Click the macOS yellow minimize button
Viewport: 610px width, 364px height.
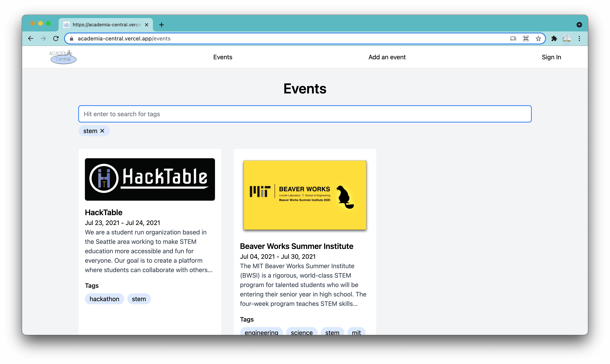click(40, 24)
